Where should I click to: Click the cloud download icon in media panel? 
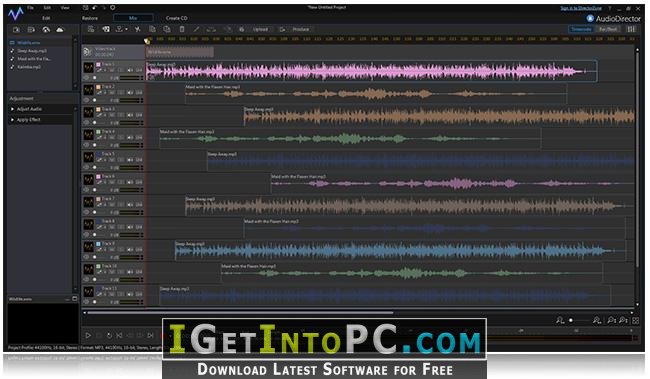(60, 29)
